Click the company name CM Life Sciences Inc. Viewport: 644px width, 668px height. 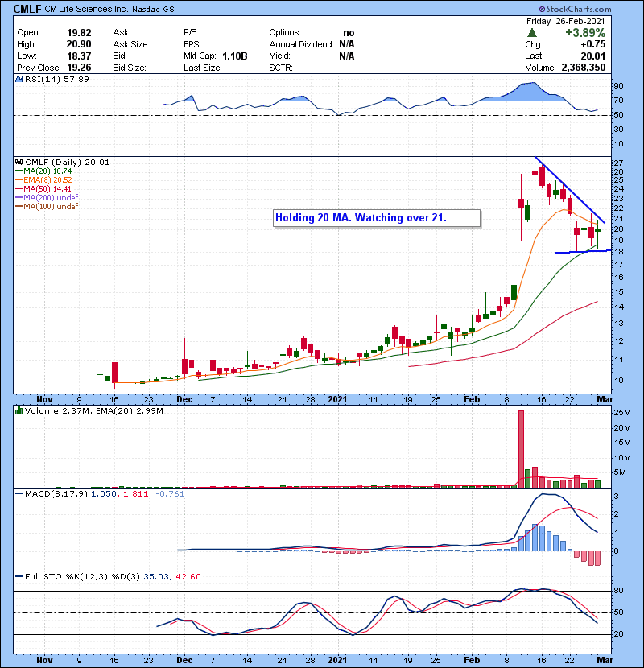click(x=86, y=9)
